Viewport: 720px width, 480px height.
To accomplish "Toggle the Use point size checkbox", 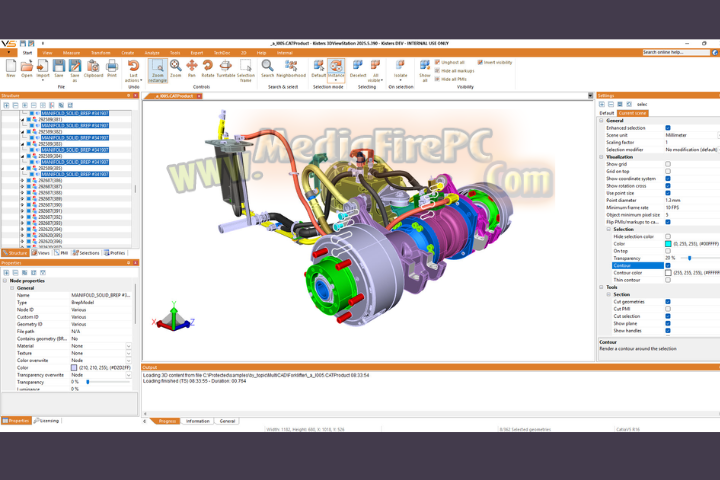I will [x=668, y=193].
